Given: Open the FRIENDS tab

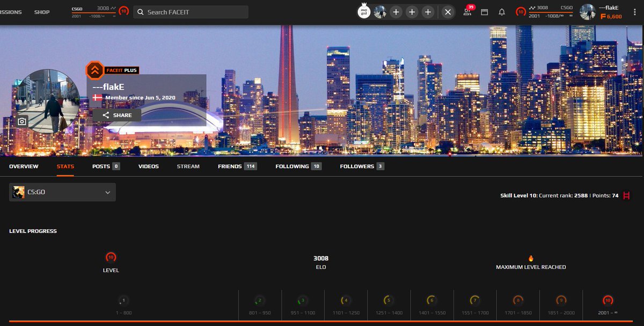Looking at the screenshot, I should coord(237,166).
